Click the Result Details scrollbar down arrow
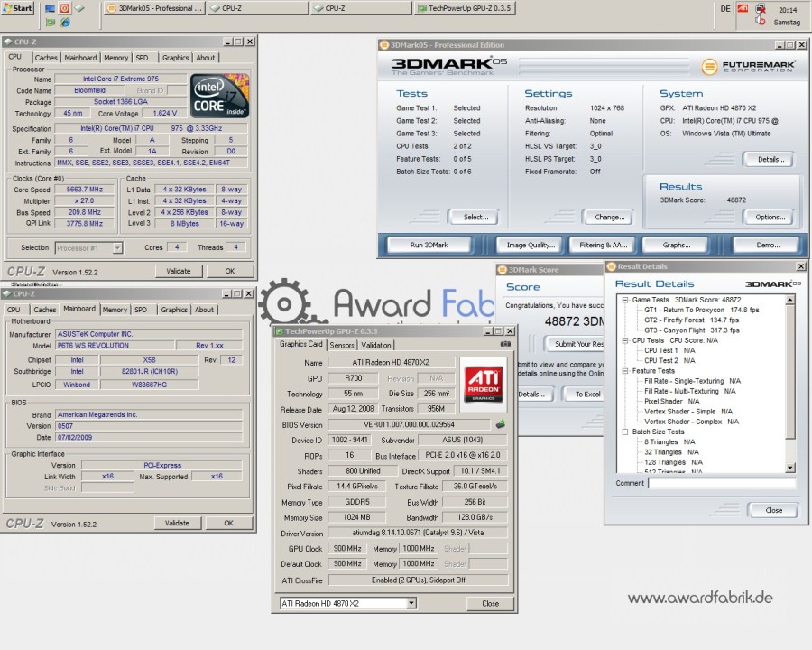This screenshot has height=650, width=812. (x=789, y=468)
